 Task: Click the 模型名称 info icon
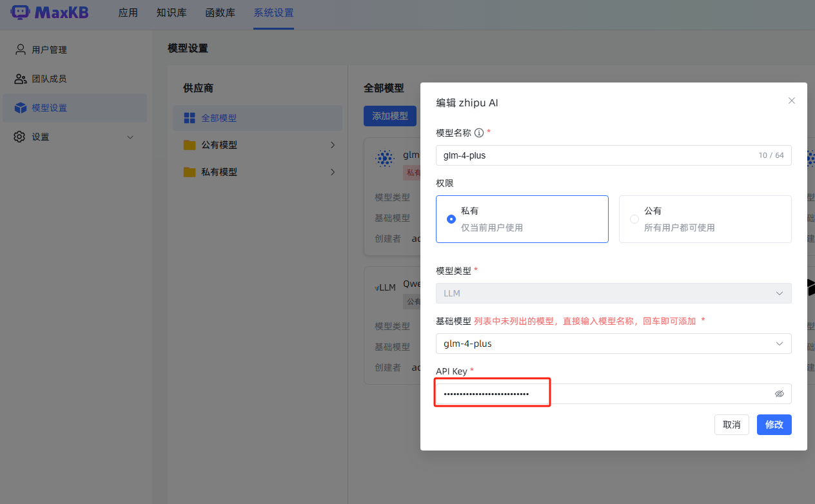(x=479, y=133)
